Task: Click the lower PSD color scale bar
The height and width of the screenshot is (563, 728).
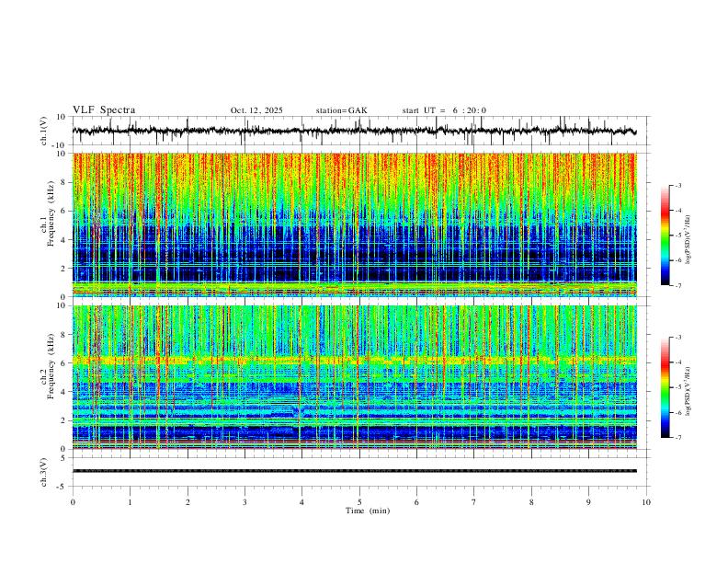Action: tap(665, 387)
